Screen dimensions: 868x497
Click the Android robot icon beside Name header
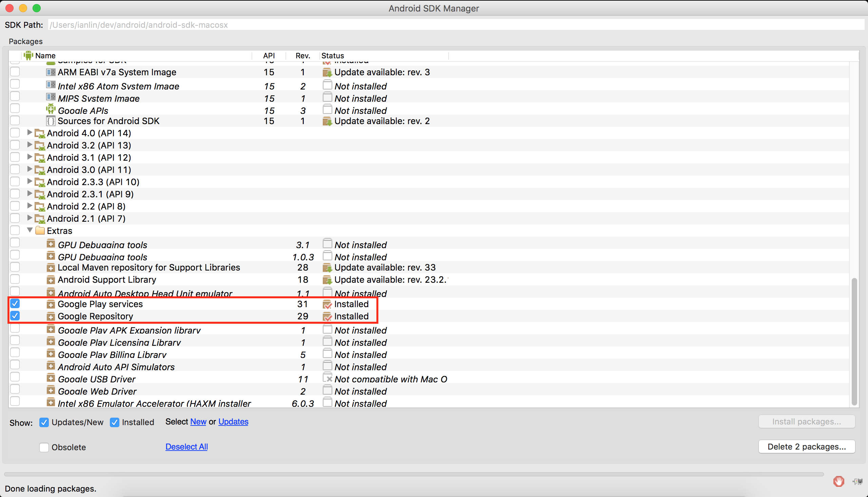click(28, 55)
